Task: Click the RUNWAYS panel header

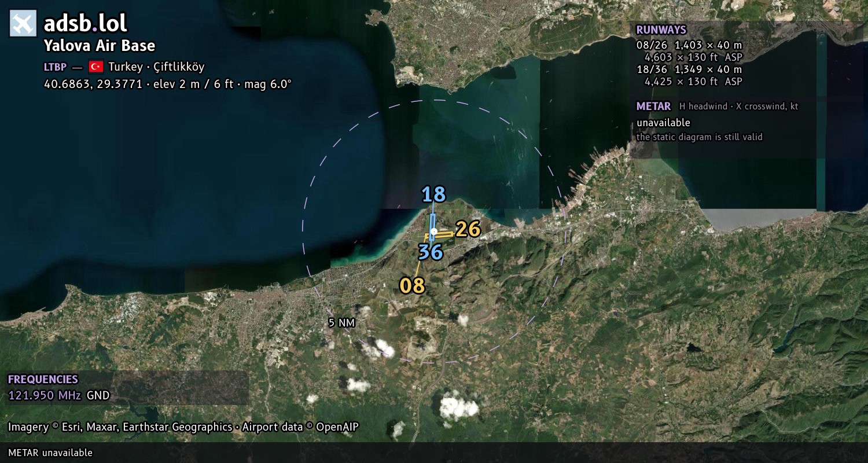Action: [661, 30]
